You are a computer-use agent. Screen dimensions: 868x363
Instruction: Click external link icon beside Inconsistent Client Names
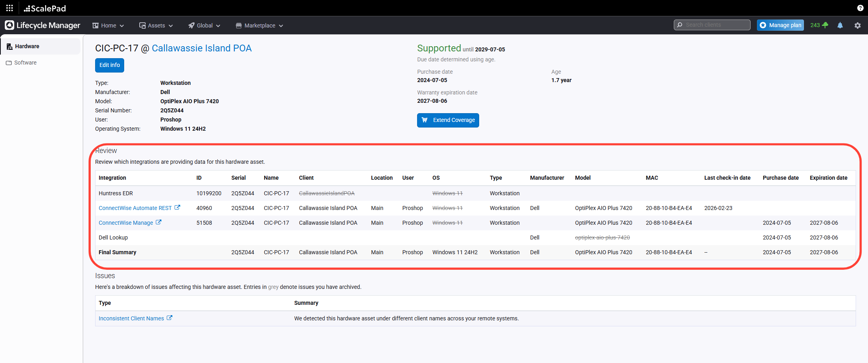click(x=170, y=318)
